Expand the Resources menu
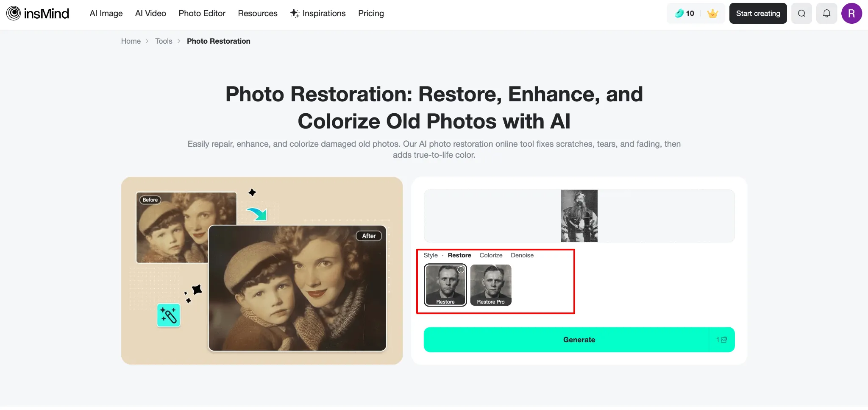 (258, 14)
